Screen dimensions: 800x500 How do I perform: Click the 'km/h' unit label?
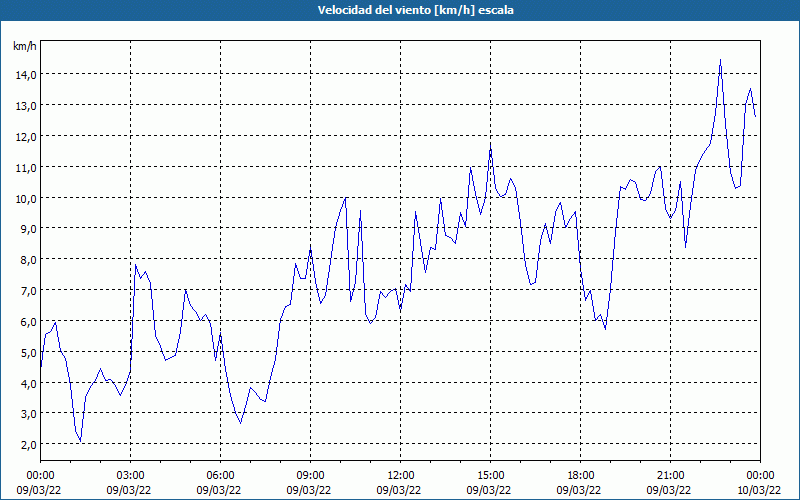[25, 46]
